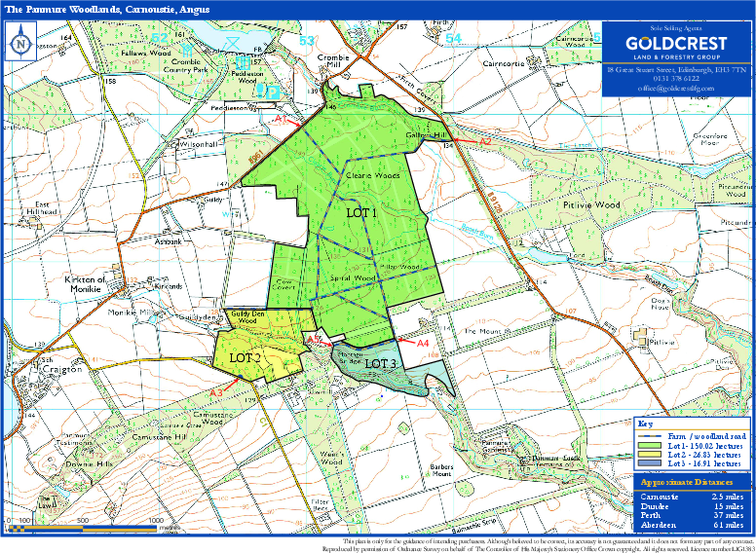This screenshot has height=553, width=756.
Task: Click the 'Gallow Hill' label
Action: click(x=424, y=136)
